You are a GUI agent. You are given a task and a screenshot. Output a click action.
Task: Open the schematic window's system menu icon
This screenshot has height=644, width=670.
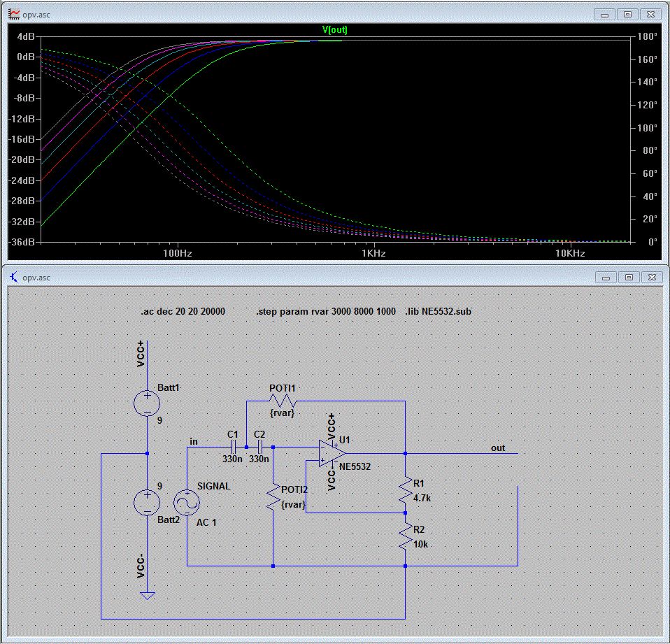click(x=13, y=278)
